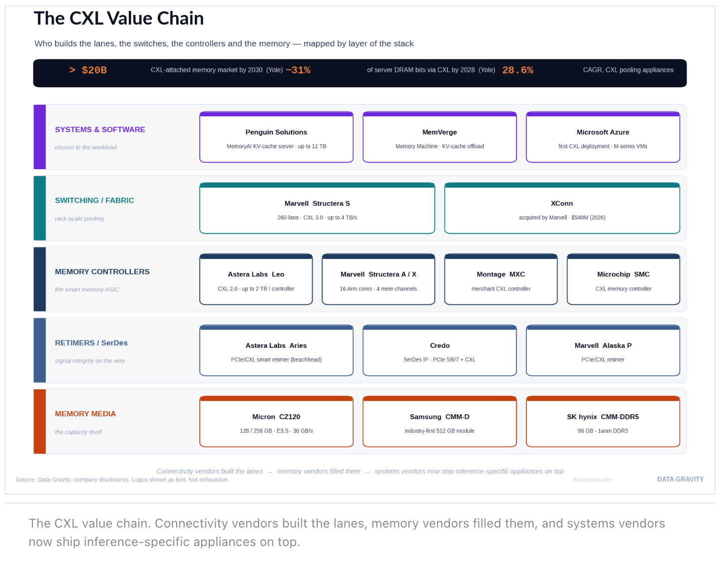Click the SK hynix CMM-DDR5 card
The width and height of the screenshot is (728, 562).
coord(603,422)
